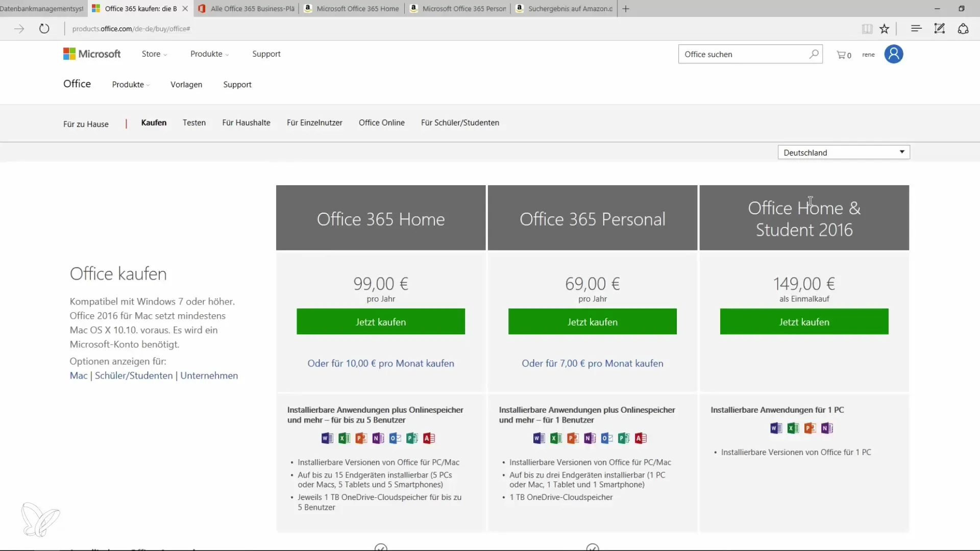Add page to favorites star
The height and width of the screenshot is (551, 980).
click(885, 29)
